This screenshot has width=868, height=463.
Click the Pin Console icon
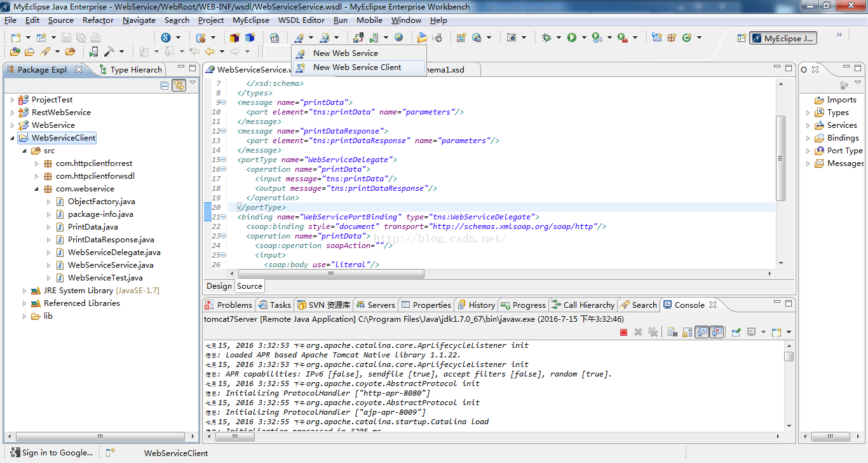click(736, 332)
